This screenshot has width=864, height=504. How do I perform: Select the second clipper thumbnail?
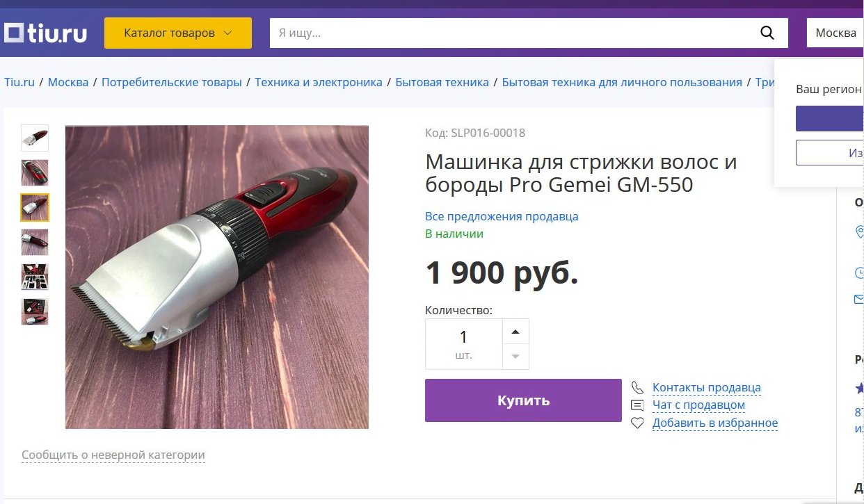(35, 172)
